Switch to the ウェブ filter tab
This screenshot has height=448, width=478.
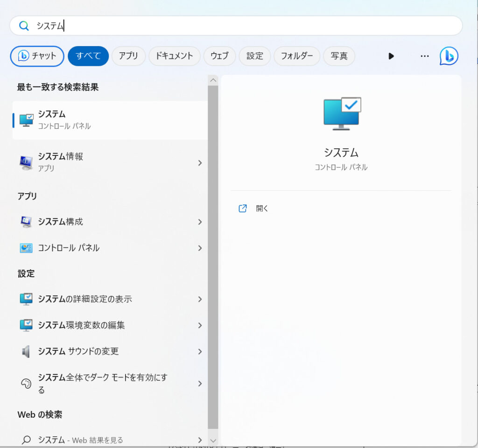219,56
